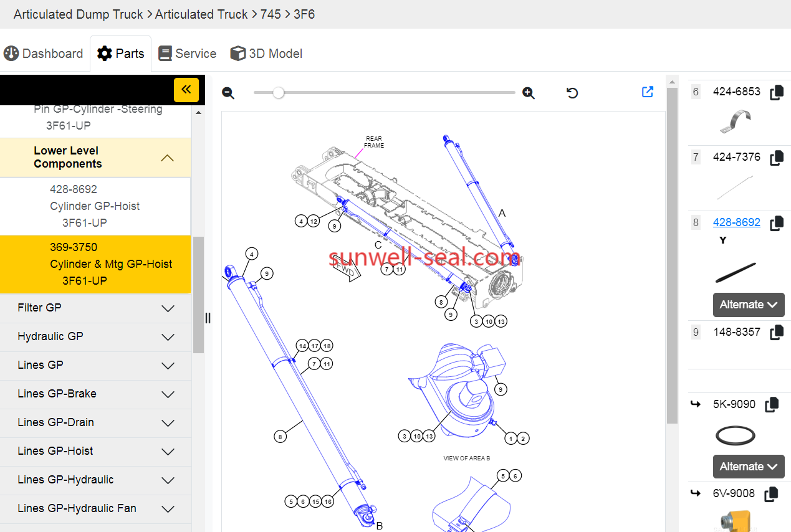Select 428-8692 Cylinder GP-Hoist tree item
Image resolution: width=791 pixels, height=532 pixels.
(95, 206)
